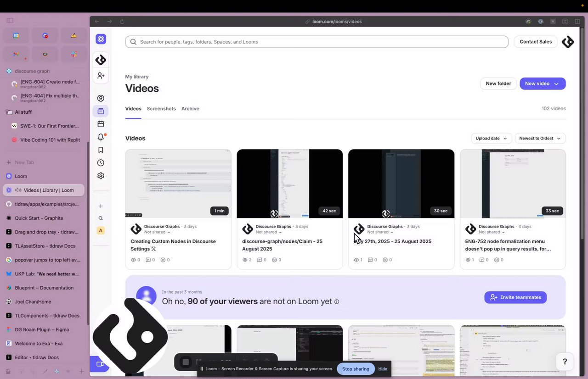Open the [ENG-604] Create node pull request tab
Screen dimensions: 588x379
[x=46, y=84]
